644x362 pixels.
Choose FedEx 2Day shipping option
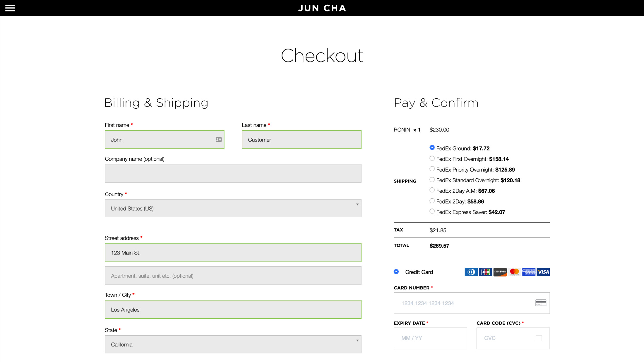(432, 201)
